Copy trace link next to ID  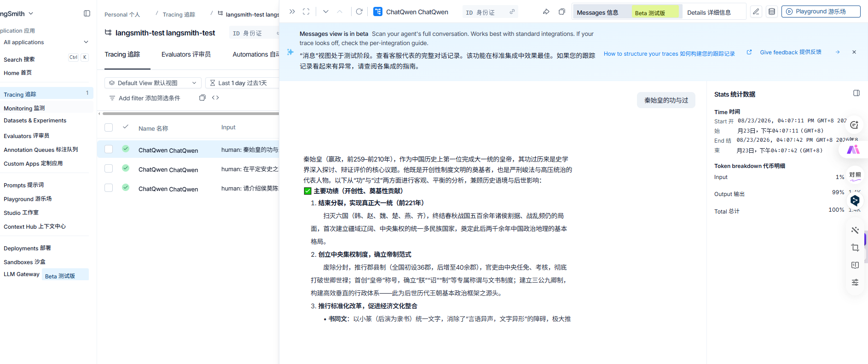pyautogui.click(x=512, y=12)
